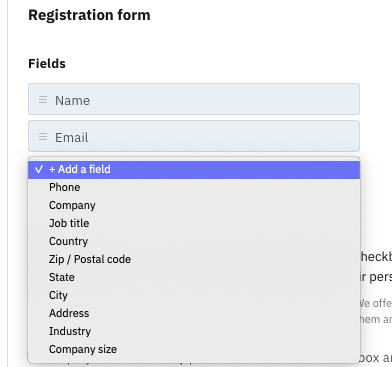392x367 pixels.
Task: Choose Company from the field list
Action: click(x=194, y=205)
